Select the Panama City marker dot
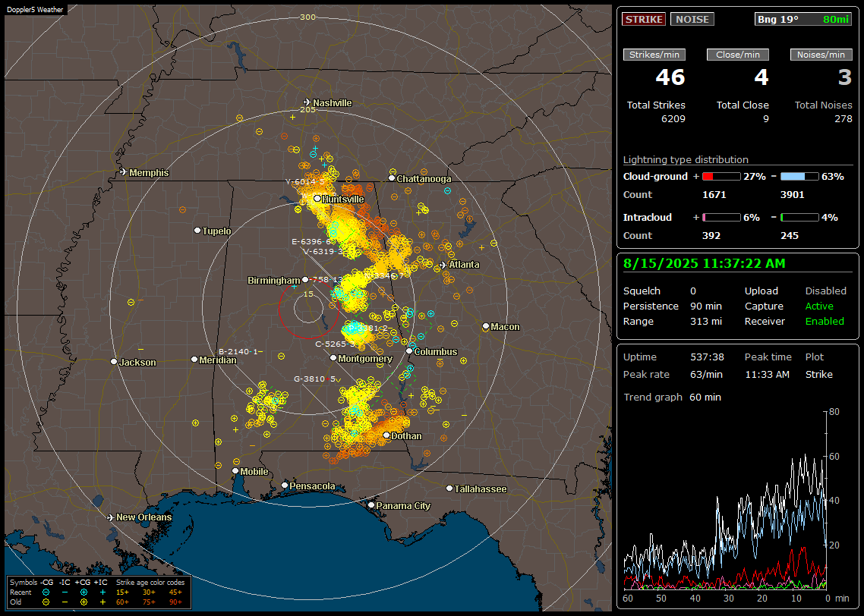The height and width of the screenshot is (616, 864). point(371,504)
